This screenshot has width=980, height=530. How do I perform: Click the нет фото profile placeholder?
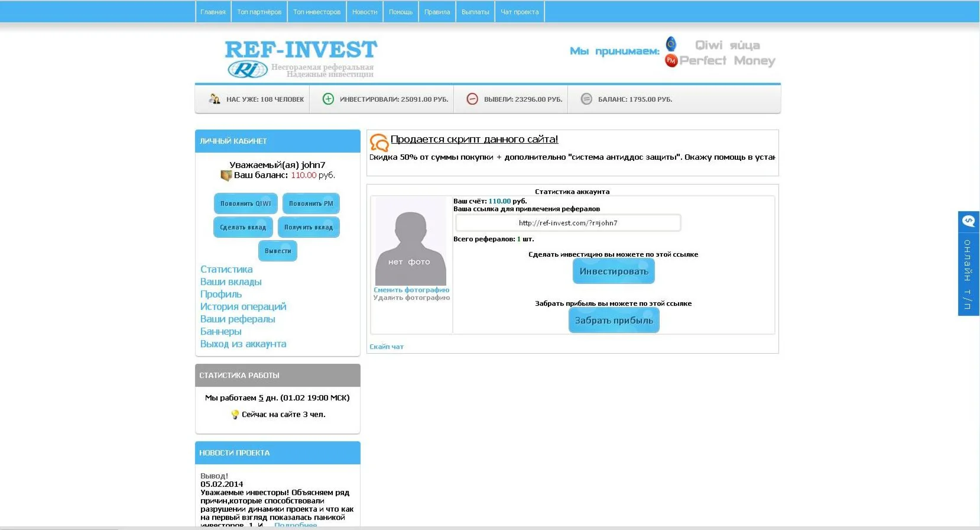tap(411, 241)
